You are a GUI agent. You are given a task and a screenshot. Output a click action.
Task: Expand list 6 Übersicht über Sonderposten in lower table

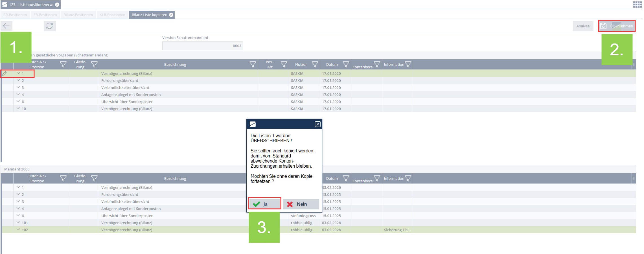tap(18, 216)
